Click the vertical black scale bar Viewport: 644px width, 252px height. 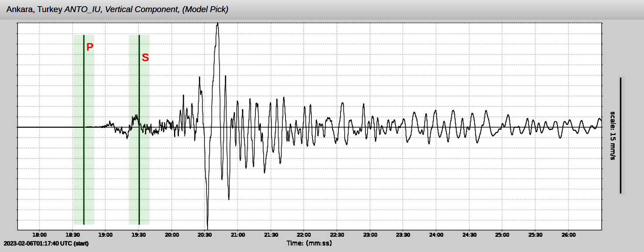point(620,135)
